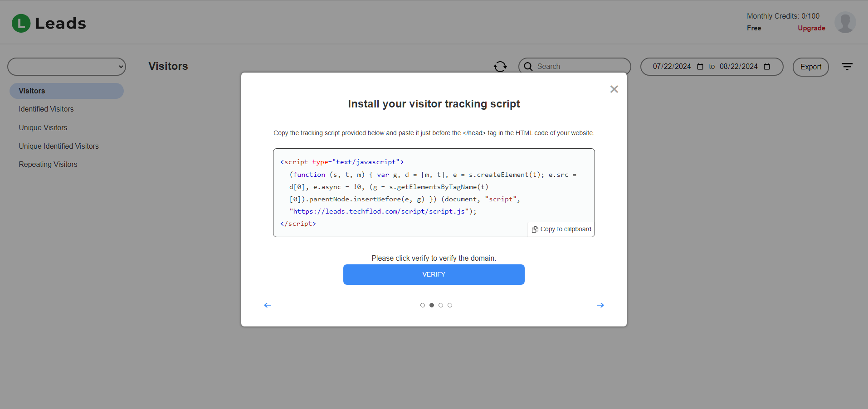Click the closing </script> tag line
Screen dimensions: 868x409
[x=298, y=224]
